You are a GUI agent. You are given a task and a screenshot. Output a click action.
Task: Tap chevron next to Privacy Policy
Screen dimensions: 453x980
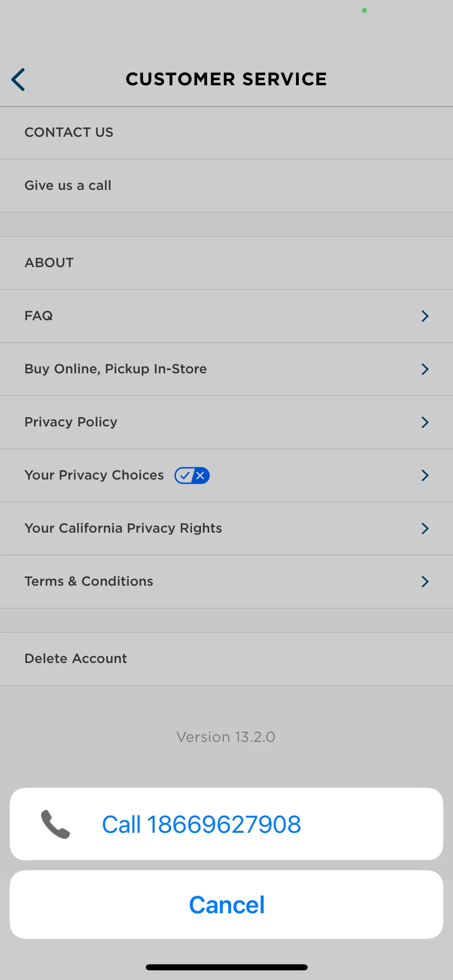pyautogui.click(x=425, y=422)
